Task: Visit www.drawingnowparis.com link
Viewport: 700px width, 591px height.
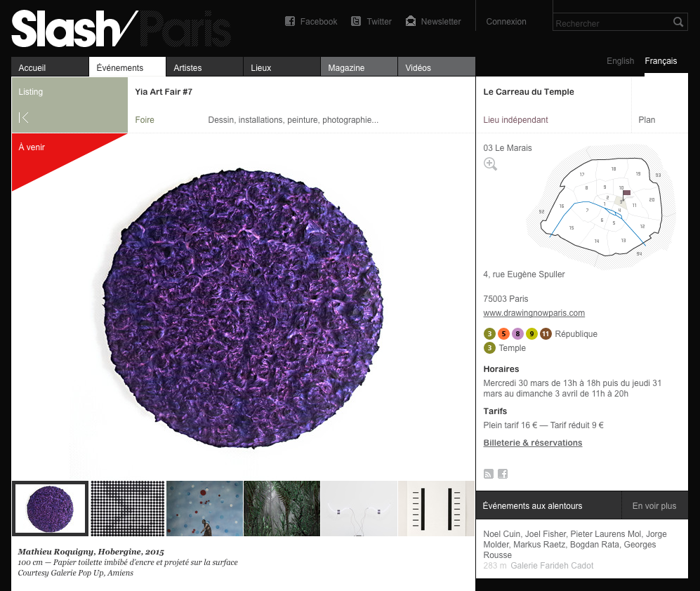Action: pyautogui.click(x=534, y=313)
